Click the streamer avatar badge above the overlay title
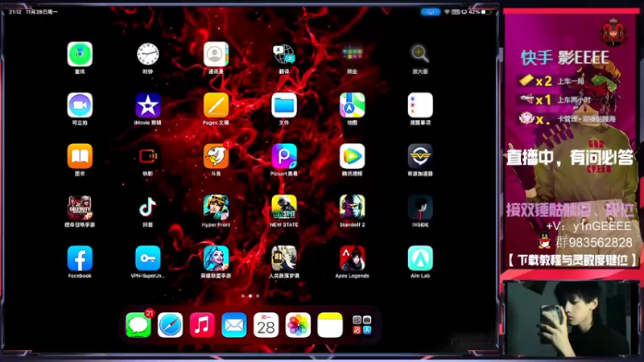644x362 pixels. point(613,31)
